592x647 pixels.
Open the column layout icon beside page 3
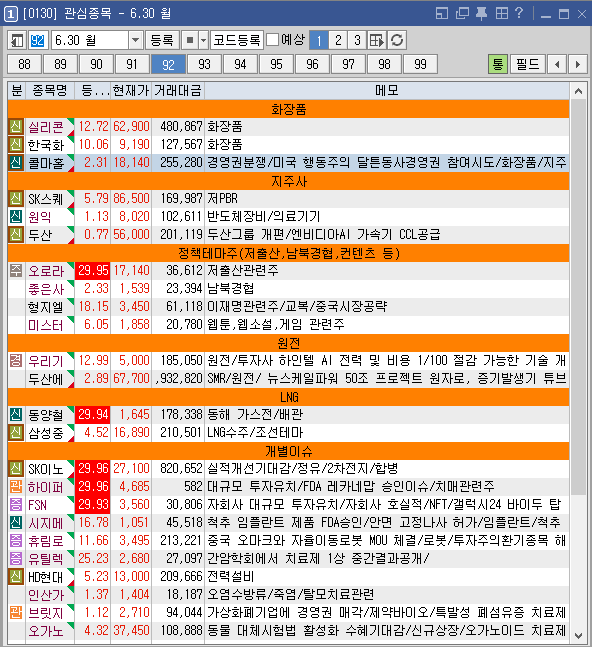[377, 40]
